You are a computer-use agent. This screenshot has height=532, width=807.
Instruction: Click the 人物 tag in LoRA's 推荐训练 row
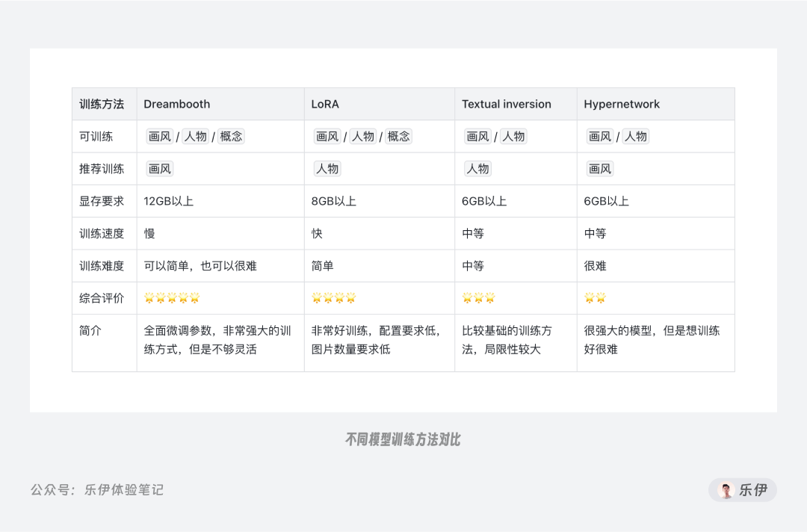pyautogui.click(x=327, y=169)
